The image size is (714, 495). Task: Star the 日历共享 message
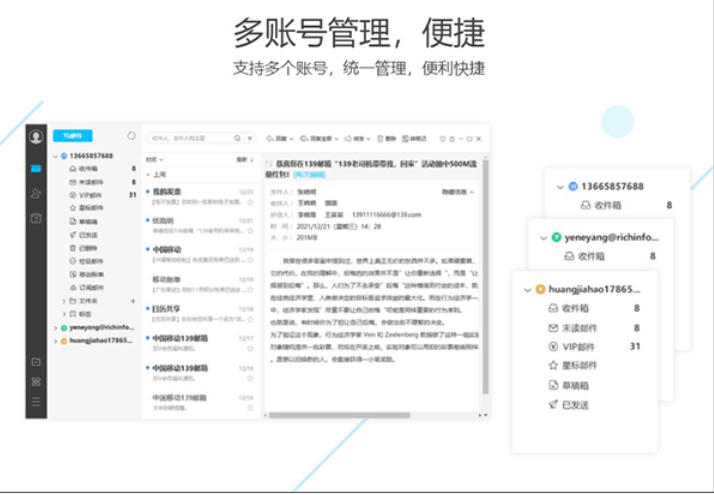pos(250,319)
